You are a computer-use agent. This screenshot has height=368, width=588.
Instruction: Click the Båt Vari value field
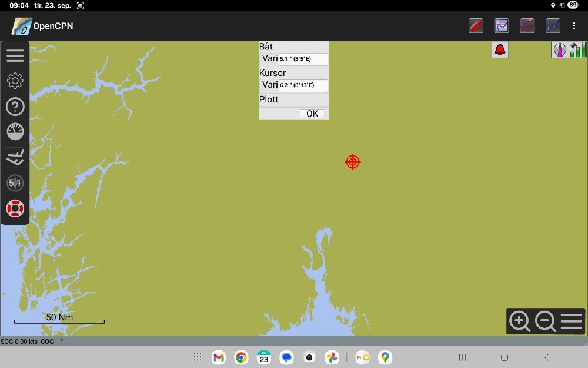point(303,59)
